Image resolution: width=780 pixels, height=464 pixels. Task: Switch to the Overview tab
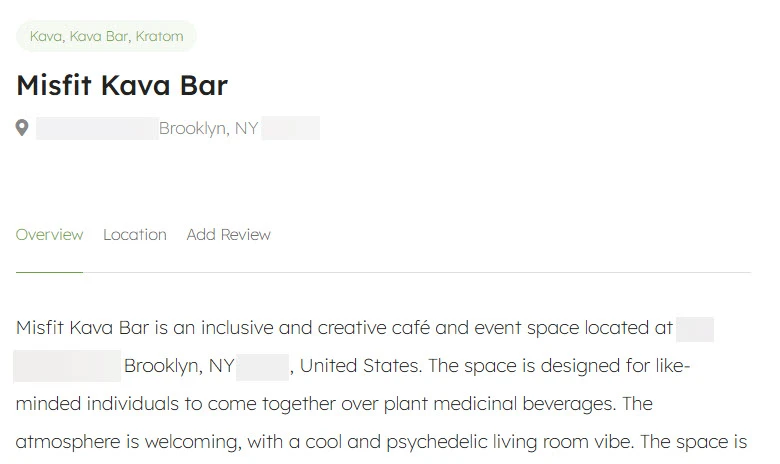coord(49,235)
